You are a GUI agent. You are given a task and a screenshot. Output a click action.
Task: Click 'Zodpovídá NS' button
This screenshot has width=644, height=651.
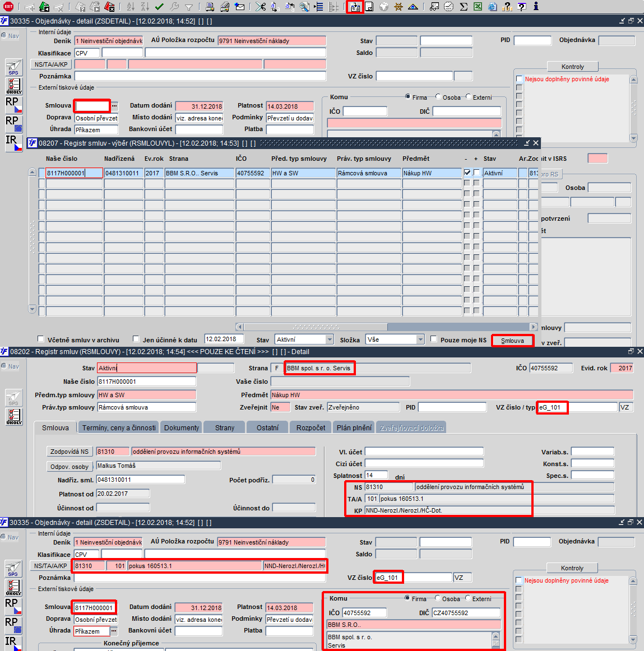point(70,452)
